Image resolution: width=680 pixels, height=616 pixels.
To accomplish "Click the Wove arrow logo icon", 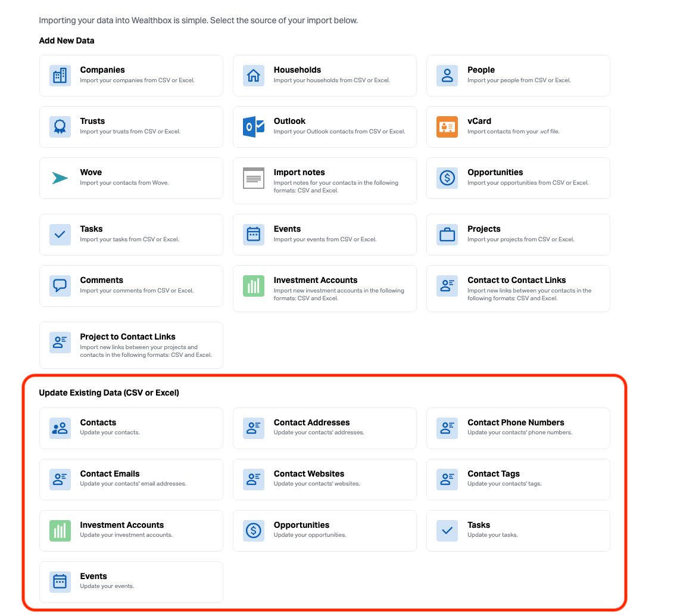I will (x=60, y=178).
